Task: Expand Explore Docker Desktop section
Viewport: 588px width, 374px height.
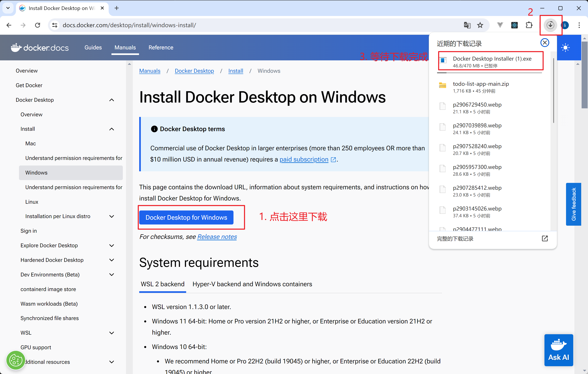Action: pyautogui.click(x=112, y=245)
